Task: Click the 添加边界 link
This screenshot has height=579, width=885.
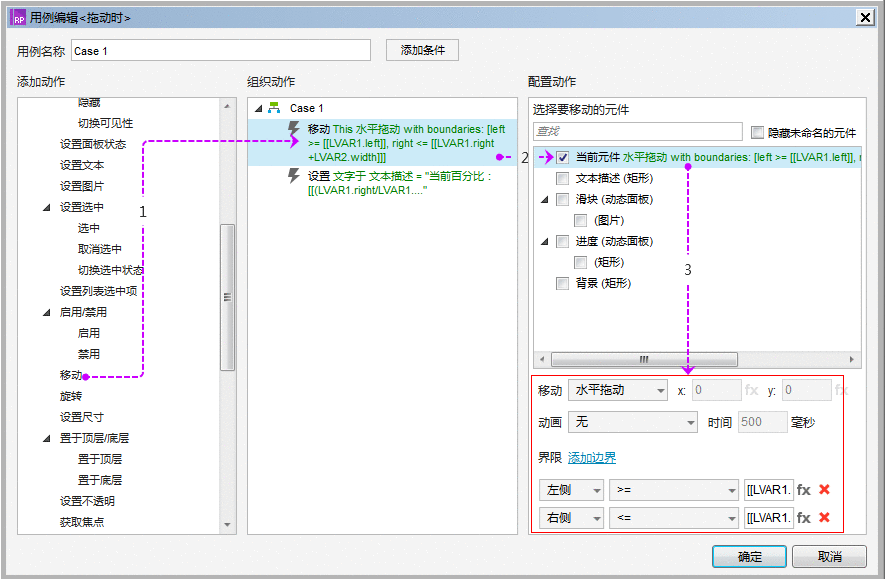Action: tap(592, 458)
